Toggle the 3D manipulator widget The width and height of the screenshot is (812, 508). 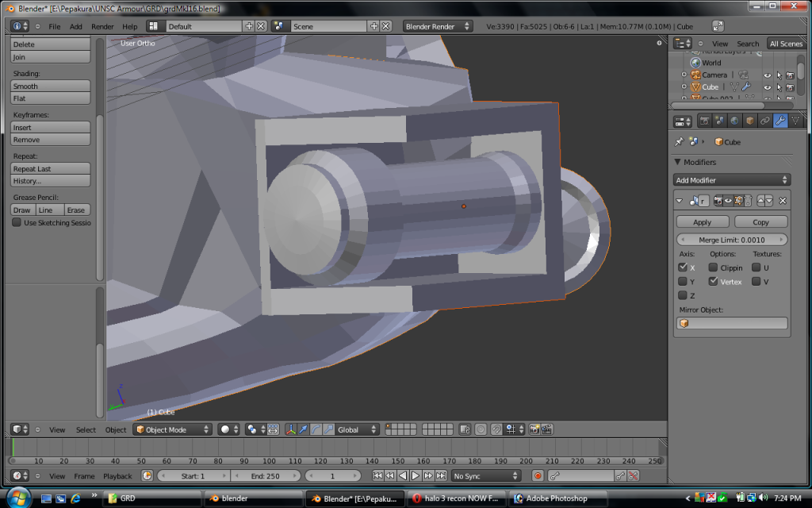[290, 429]
